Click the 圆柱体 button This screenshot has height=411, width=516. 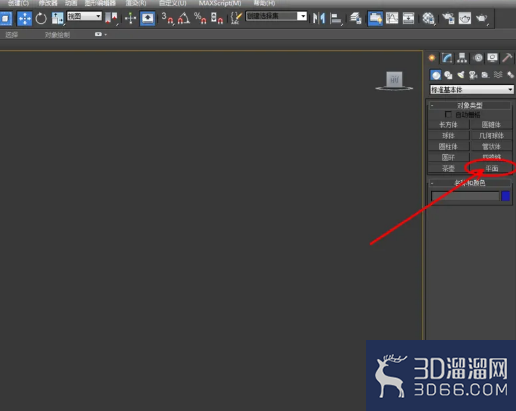pyautogui.click(x=448, y=146)
